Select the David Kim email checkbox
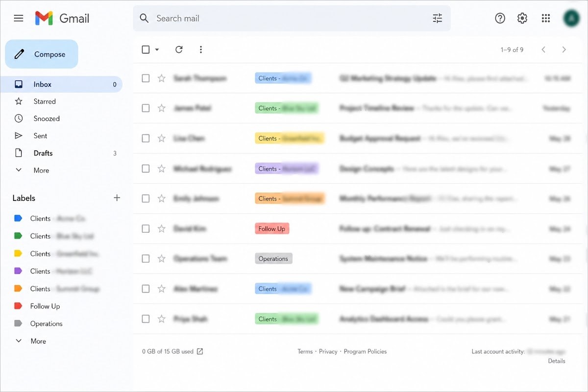588x392 pixels. [146, 228]
